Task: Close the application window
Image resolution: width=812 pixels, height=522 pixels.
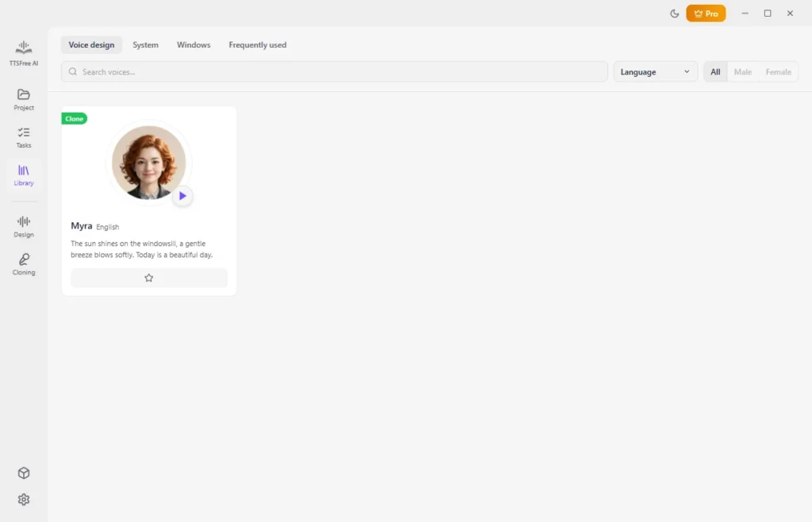Action: click(x=790, y=13)
